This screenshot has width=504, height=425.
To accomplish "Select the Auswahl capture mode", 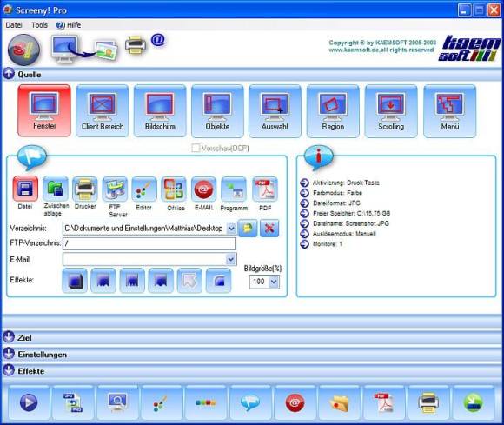I will coord(275,111).
